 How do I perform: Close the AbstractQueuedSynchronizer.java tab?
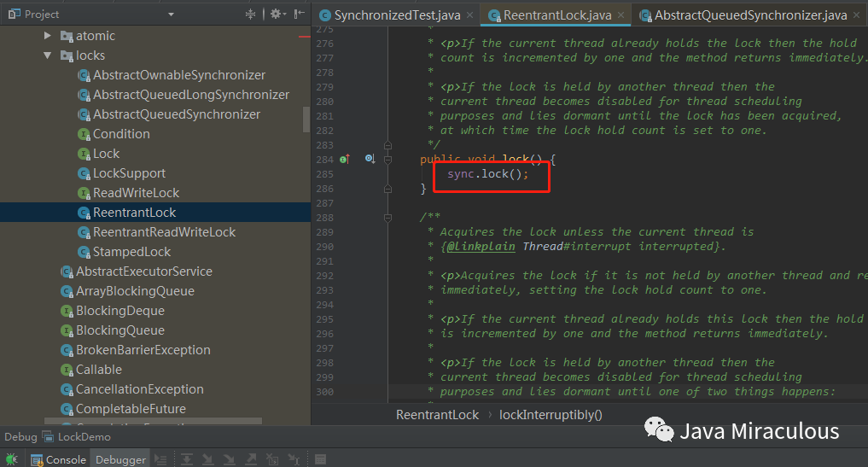856,15
